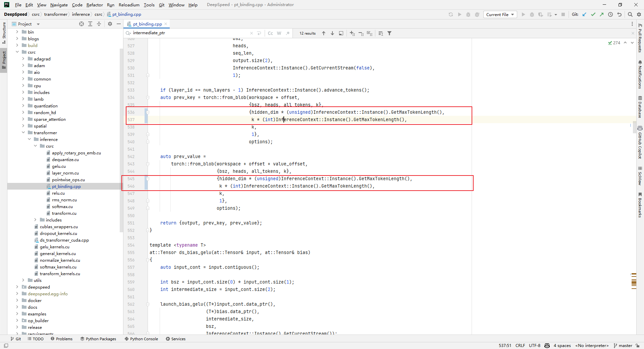Expand the deepspeed folder in tree
Image resolution: width=644 pixels, height=349 pixels.
pos(17,287)
